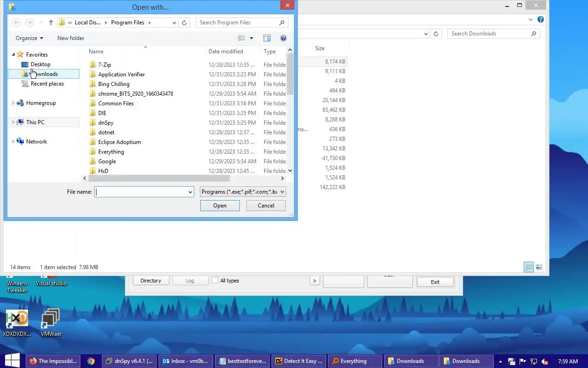588x368 pixels.
Task: Click the Search Downloads box
Action: [494, 34]
